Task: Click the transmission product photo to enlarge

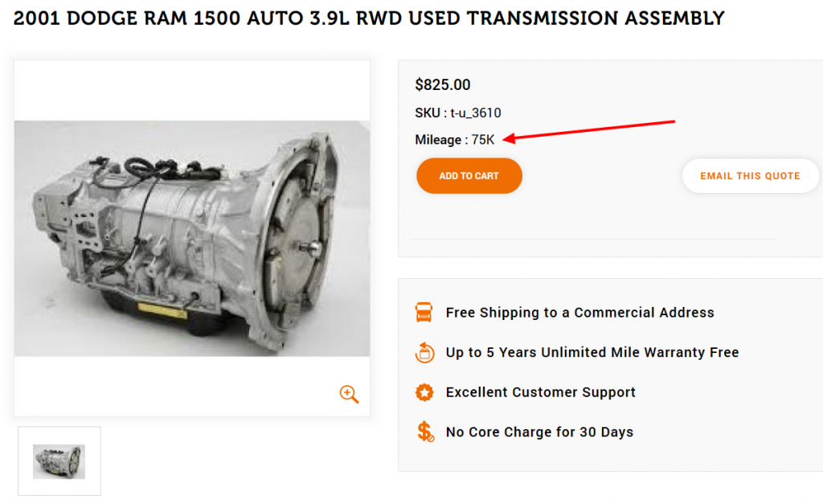Action: (190, 237)
